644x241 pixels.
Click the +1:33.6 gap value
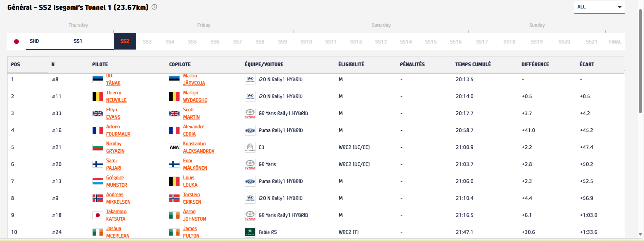(x=589, y=232)
